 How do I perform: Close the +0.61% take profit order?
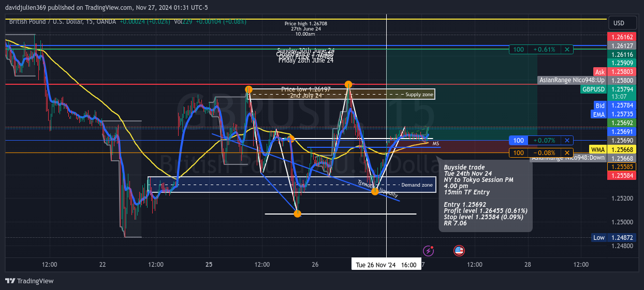pyautogui.click(x=568, y=50)
